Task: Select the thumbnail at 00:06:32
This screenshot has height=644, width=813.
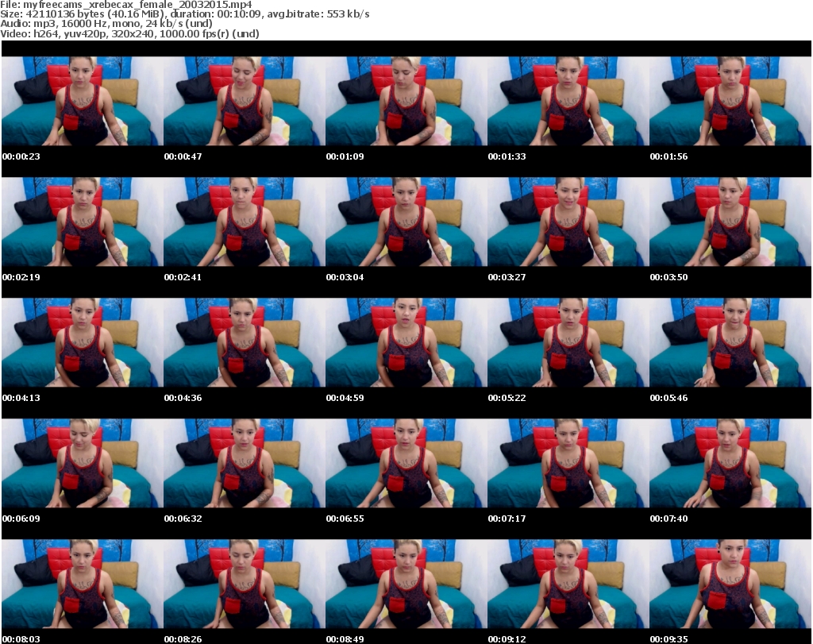Action: [x=245, y=463]
